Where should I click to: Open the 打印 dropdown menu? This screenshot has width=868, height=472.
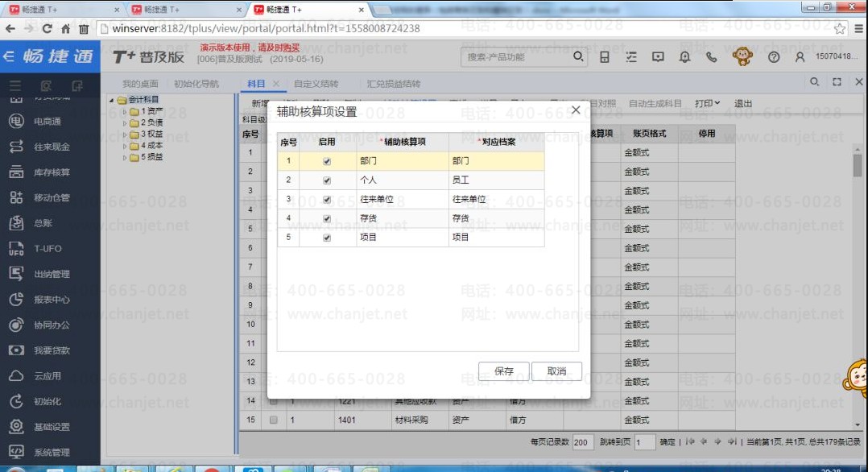point(708,104)
